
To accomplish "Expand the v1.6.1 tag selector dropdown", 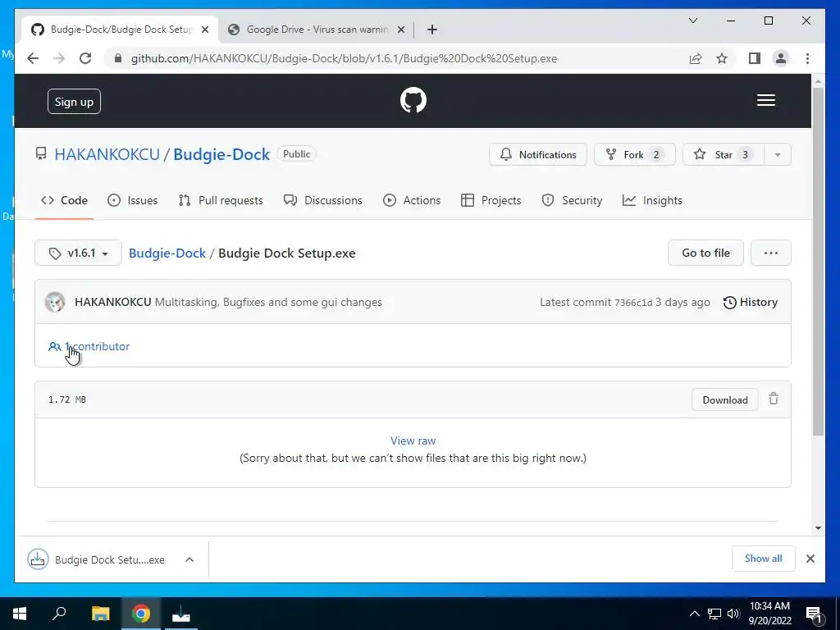I will tap(78, 253).
